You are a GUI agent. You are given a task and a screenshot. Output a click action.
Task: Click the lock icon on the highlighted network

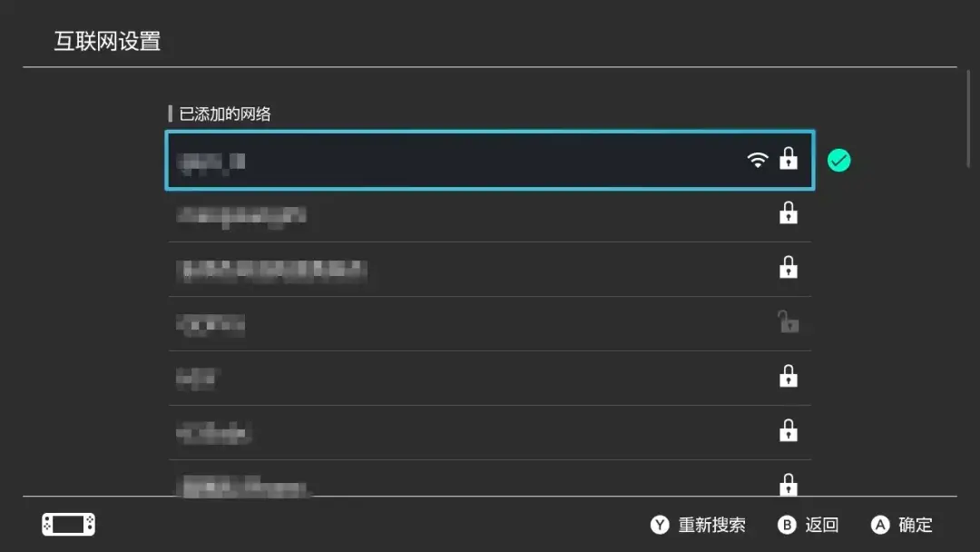point(789,160)
